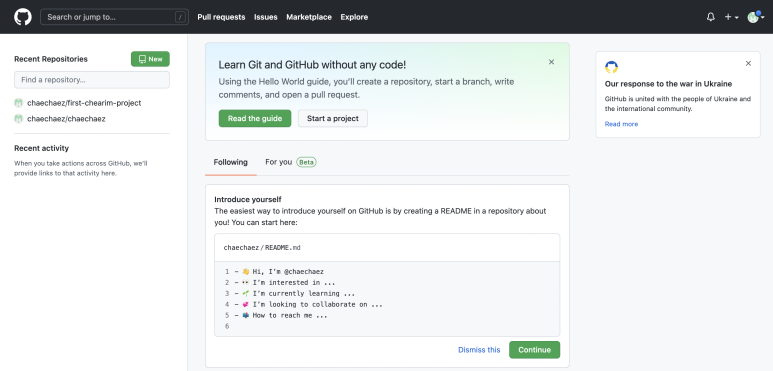Open Marketplace in top navigation
The width and height of the screenshot is (773, 371).
tap(309, 17)
